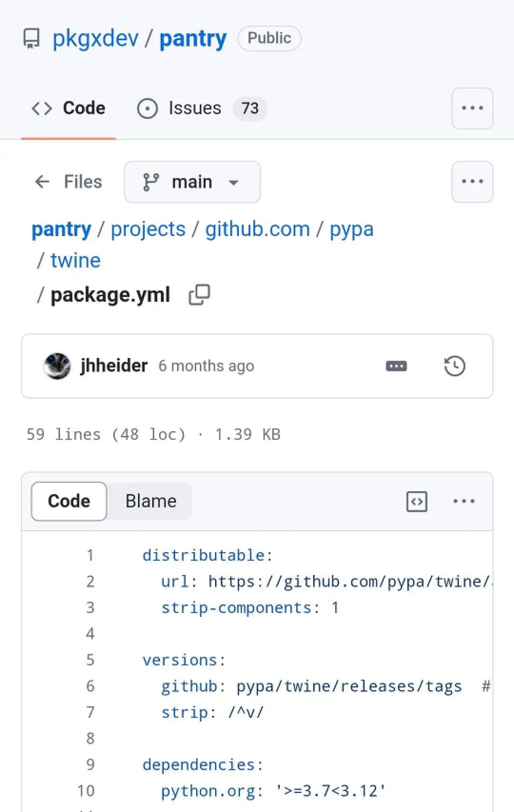Click the repository icon by pkgxdev

(x=32, y=39)
